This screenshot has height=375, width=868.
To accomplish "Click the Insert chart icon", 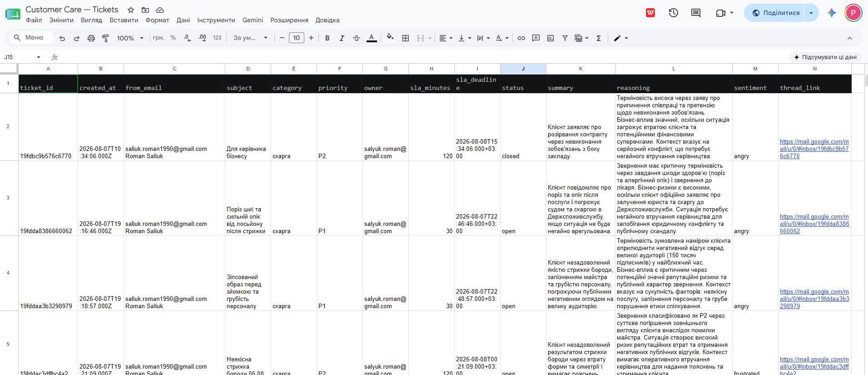I will click(x=551, y=38).
